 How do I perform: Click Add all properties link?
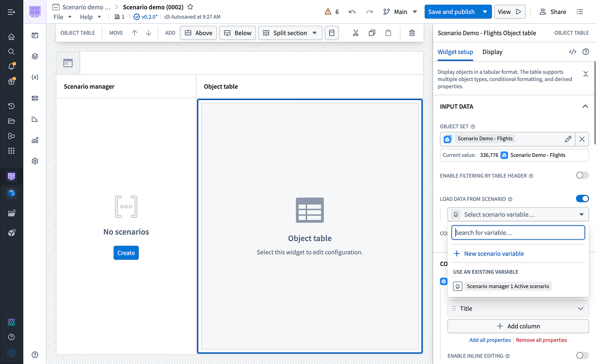click(490, 340)
